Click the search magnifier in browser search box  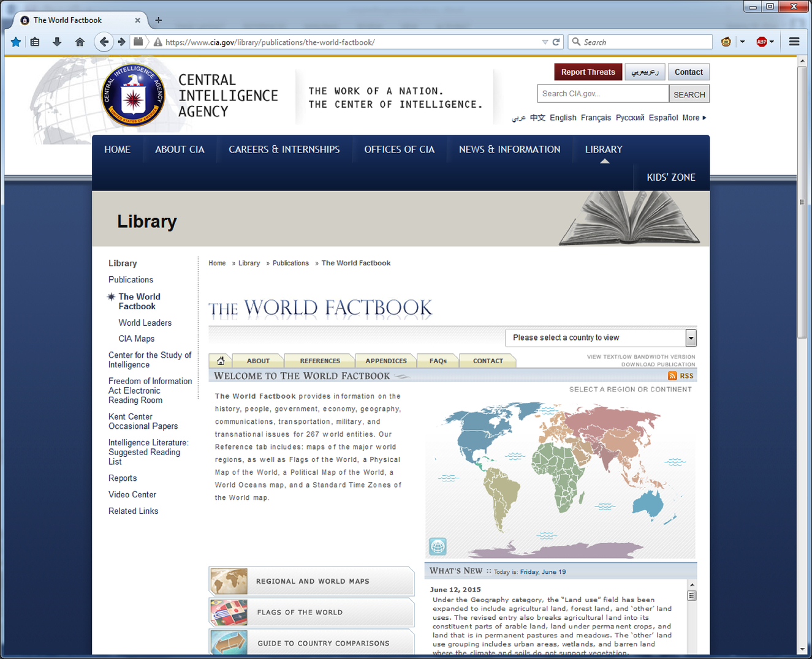(x=576, y=42)
